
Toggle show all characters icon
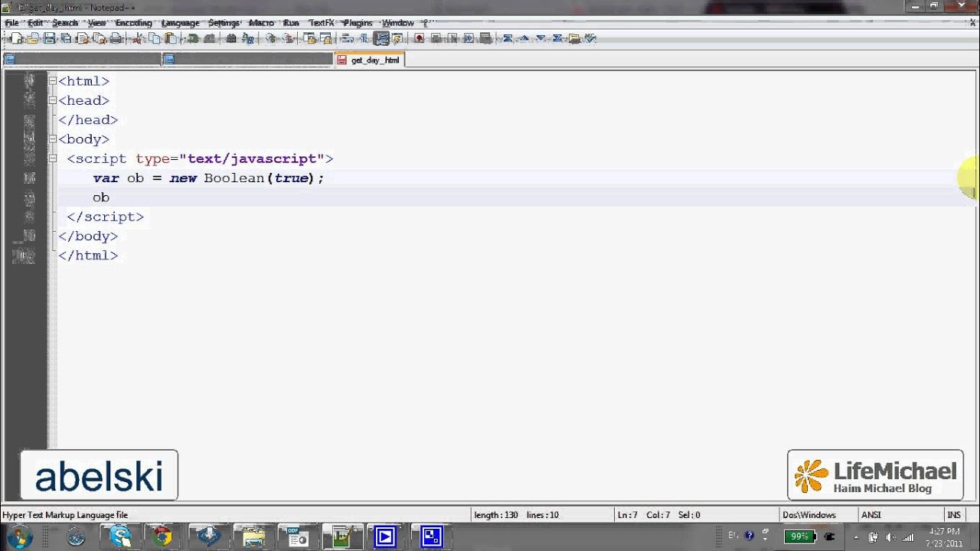click(x=363, y=38)
